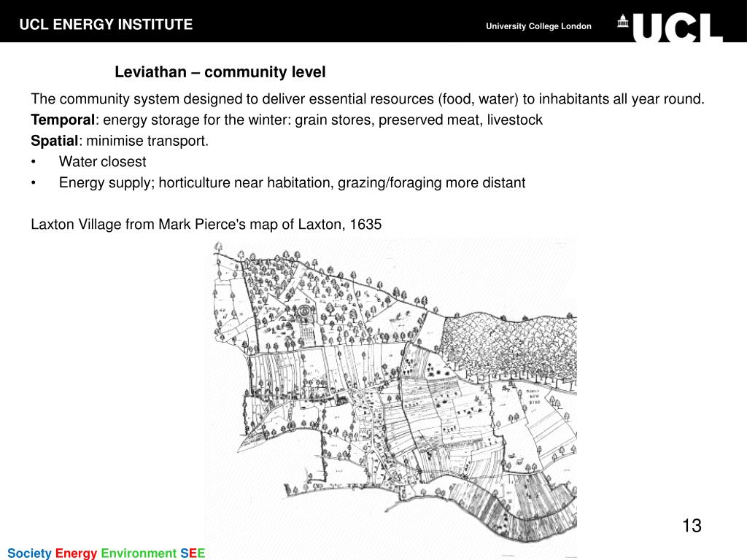Select the UCL ENERGY INSTITUTE header text
The image size is (747, 560).
click(x=106, y=24)
